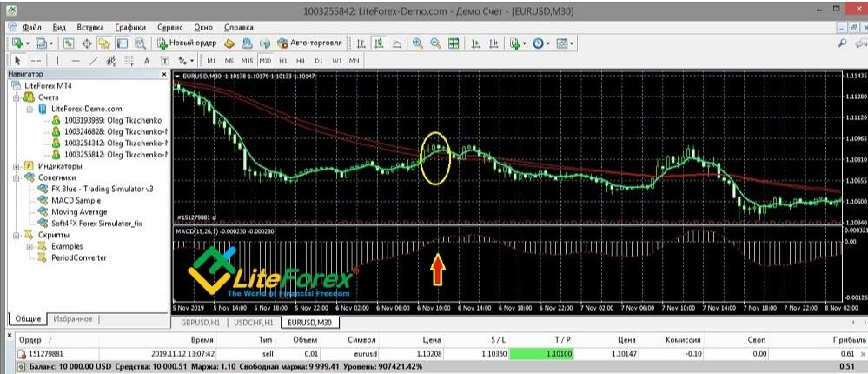Select the Vertical Line tool

pos(57,60)
